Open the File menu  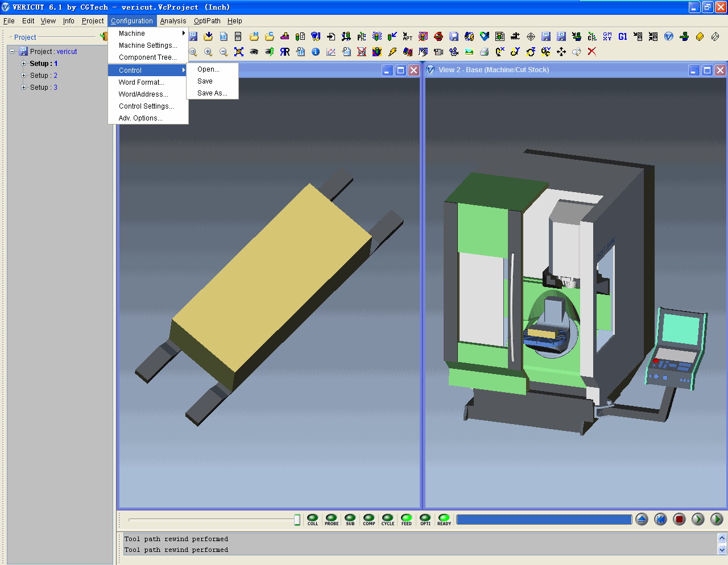point(9,21)
